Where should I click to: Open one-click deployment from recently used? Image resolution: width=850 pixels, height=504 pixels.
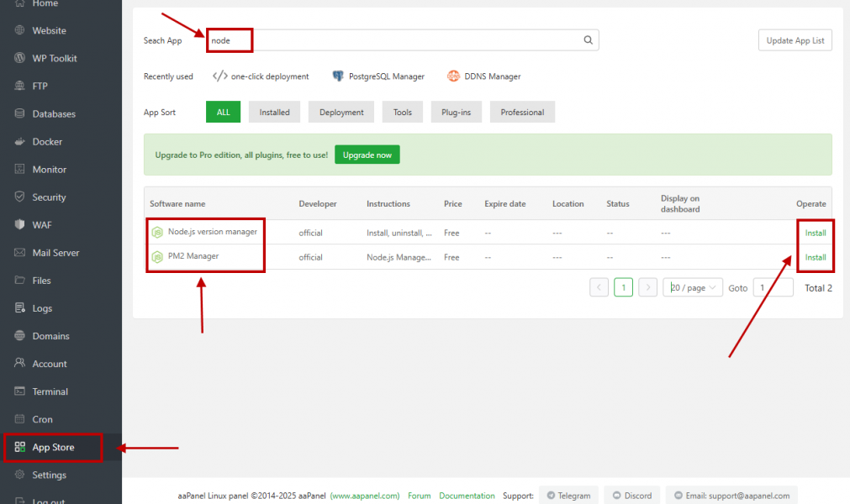tap(261, 76)
